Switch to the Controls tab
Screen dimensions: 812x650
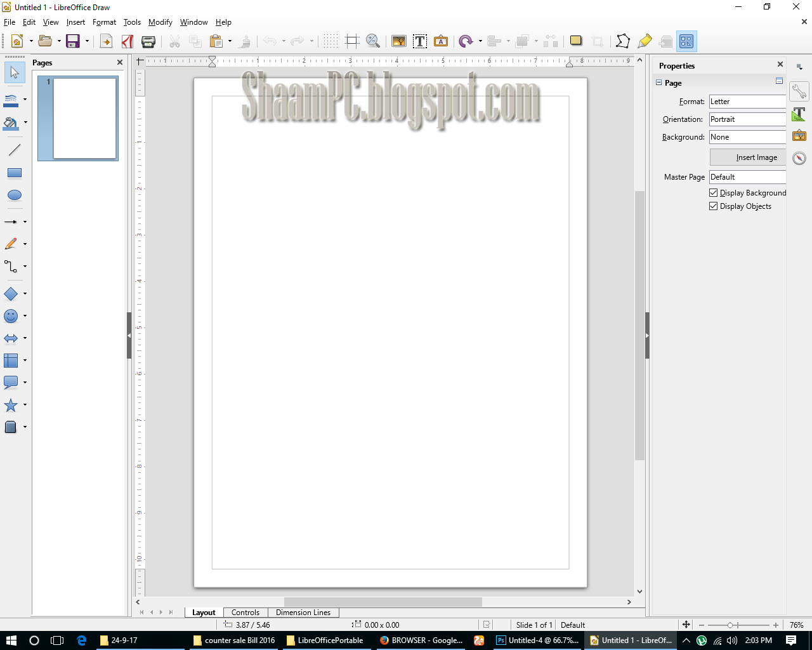(x=246, y=613)
